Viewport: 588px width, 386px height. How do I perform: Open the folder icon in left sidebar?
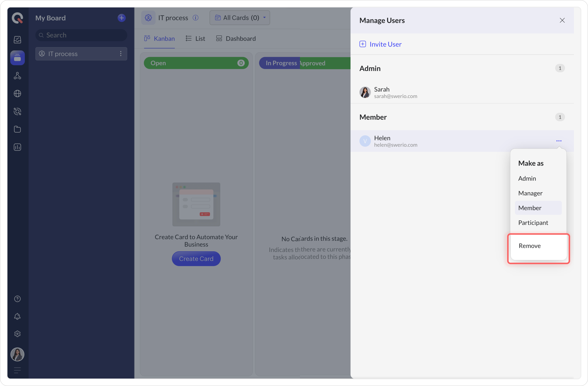pos(17,129)
